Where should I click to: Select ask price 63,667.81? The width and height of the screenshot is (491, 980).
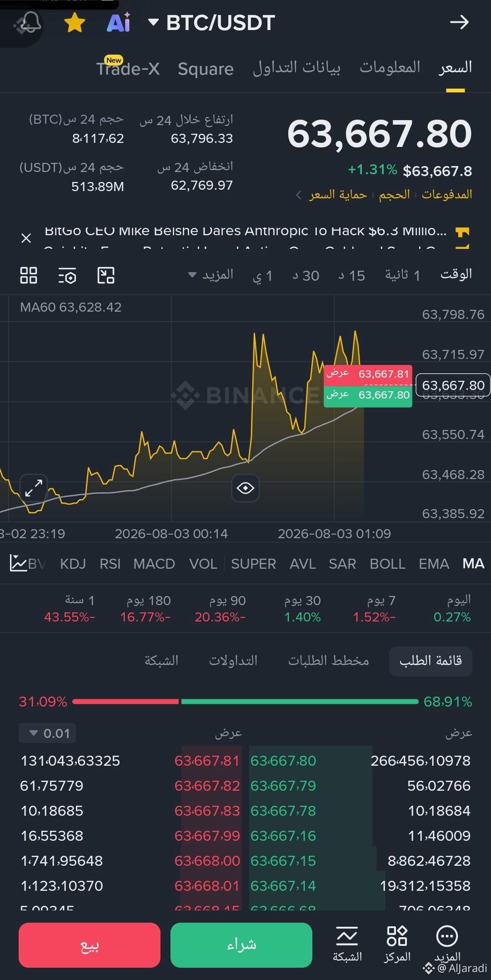207,761
